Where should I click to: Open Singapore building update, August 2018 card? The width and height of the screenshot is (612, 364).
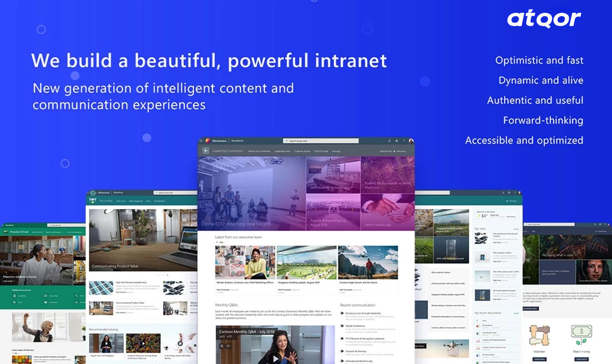[x=307, y=270]
